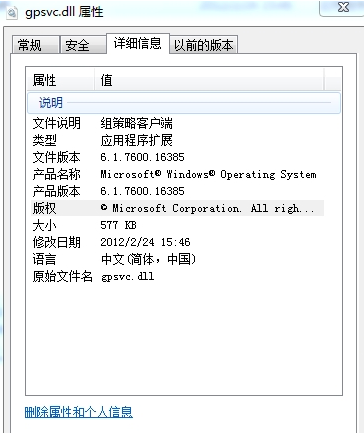Viewport: 364px width, 433px height.
Task: Select the 类型 property row
Action: click(177, 140)
